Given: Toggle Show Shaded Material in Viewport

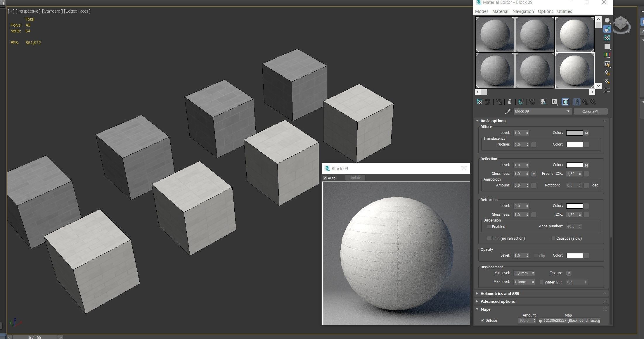Looking at the screenshot, I should point(565,102).
